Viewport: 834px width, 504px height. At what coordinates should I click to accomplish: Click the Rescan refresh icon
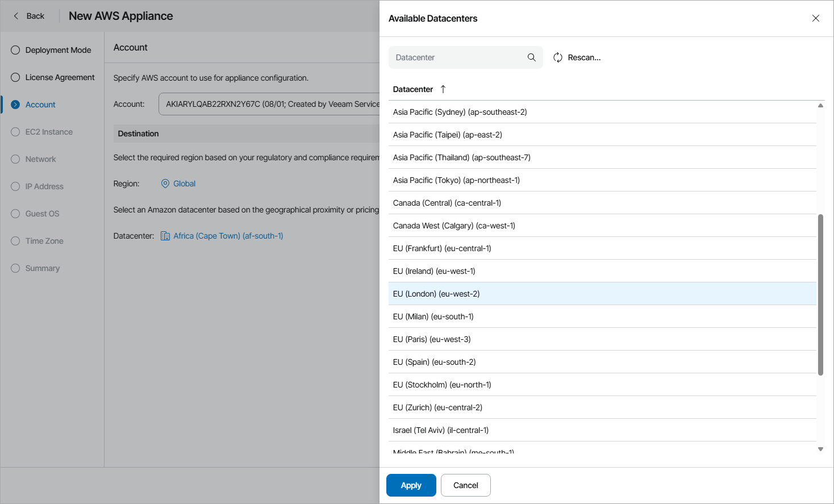coord(558,57)
